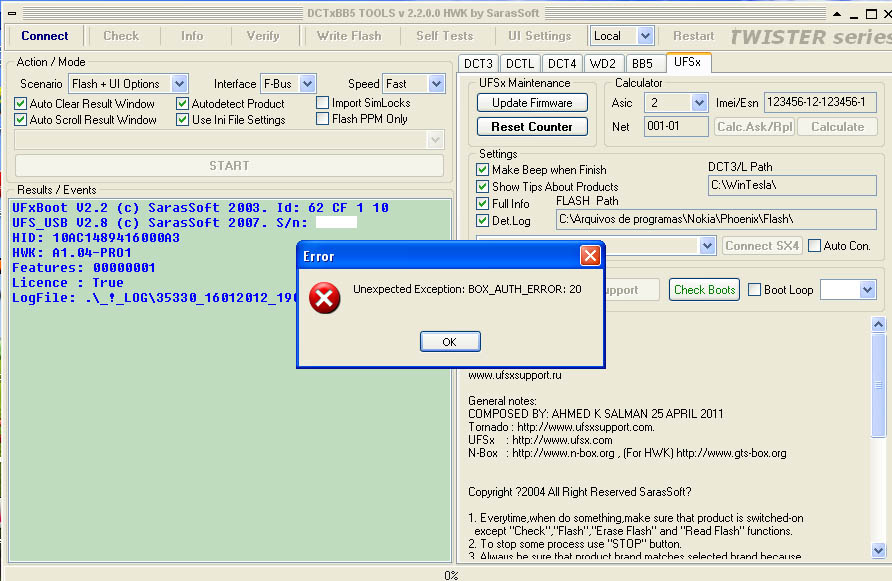The height and width of the screenshot is (581, 892).
Task: Toggle the Det.Log checkbox
Action: (x=482, y=220)
